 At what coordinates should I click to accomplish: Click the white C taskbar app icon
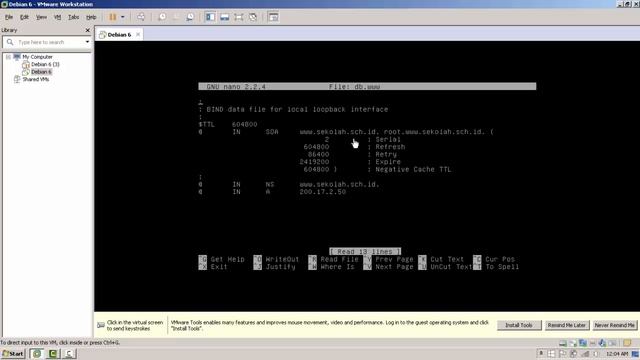[69, 354]
